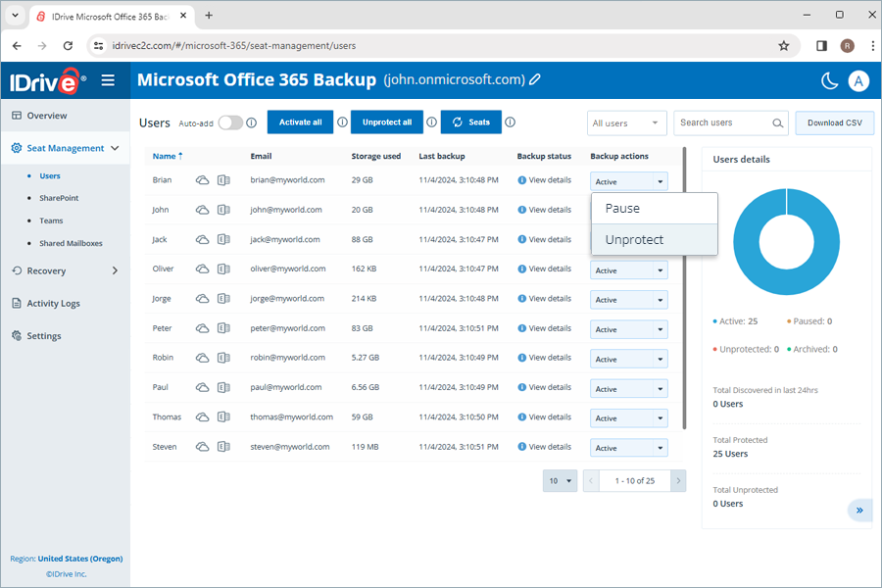882x588 pixels.
Task: Click the mailbox icon in Oliver's row
Action: [x=223, y=269]
